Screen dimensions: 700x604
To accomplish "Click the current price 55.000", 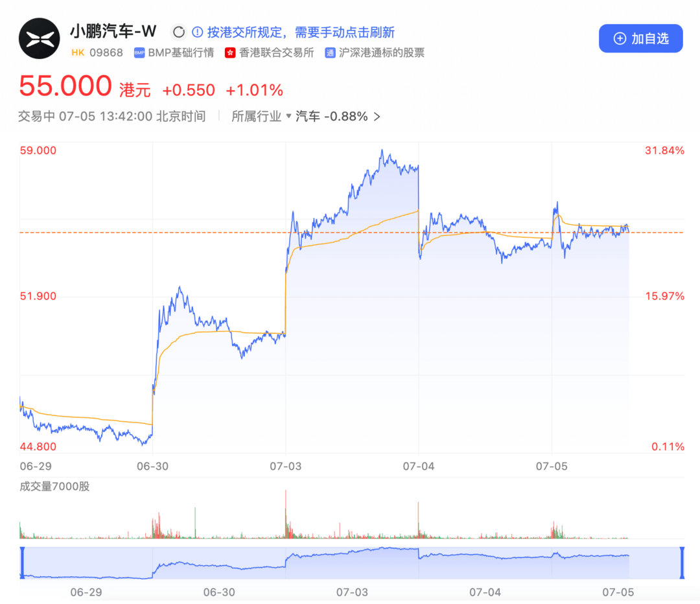I will 65,86.
